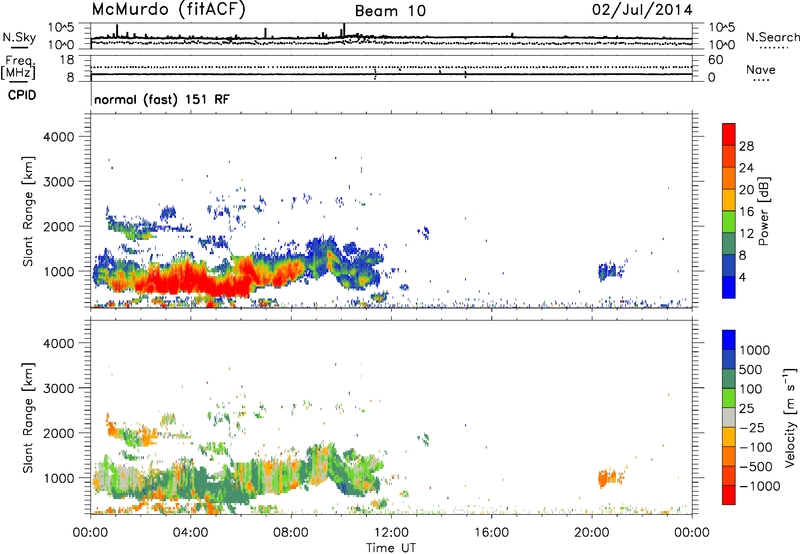This screenshot has width=800, height=554.
Task: Click the '4000' tick on the power panel
Action: pyautogui.click(x=58, y=137)
